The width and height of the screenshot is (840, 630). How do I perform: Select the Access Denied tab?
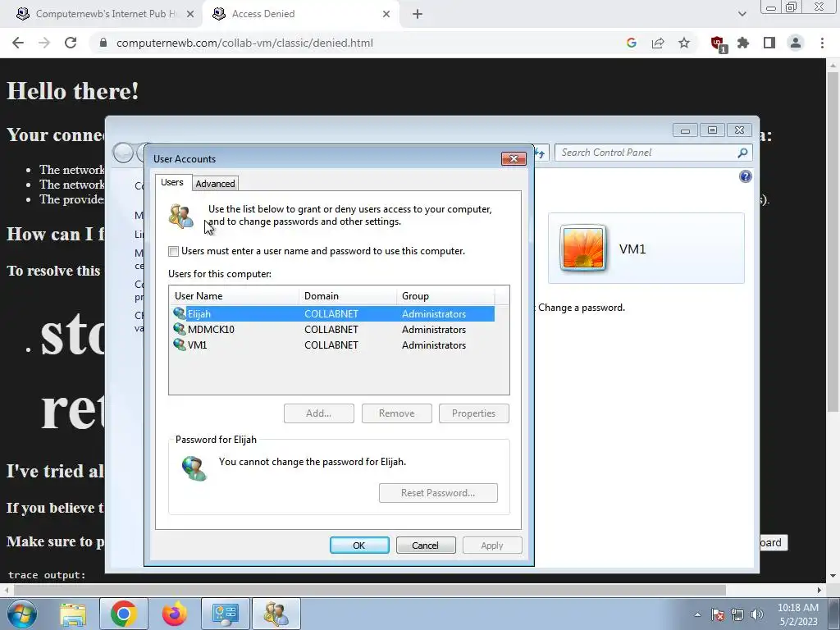pyautogui.click(x=300, y=14)
